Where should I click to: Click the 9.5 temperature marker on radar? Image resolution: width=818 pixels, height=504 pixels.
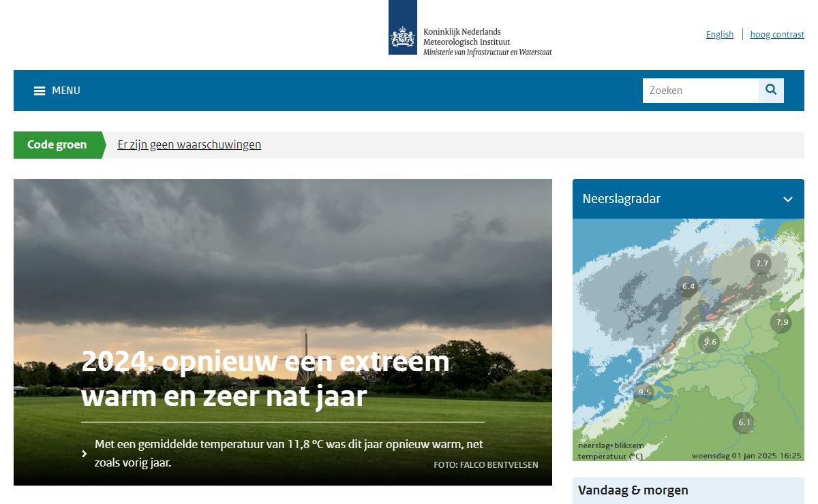point(643,393)
